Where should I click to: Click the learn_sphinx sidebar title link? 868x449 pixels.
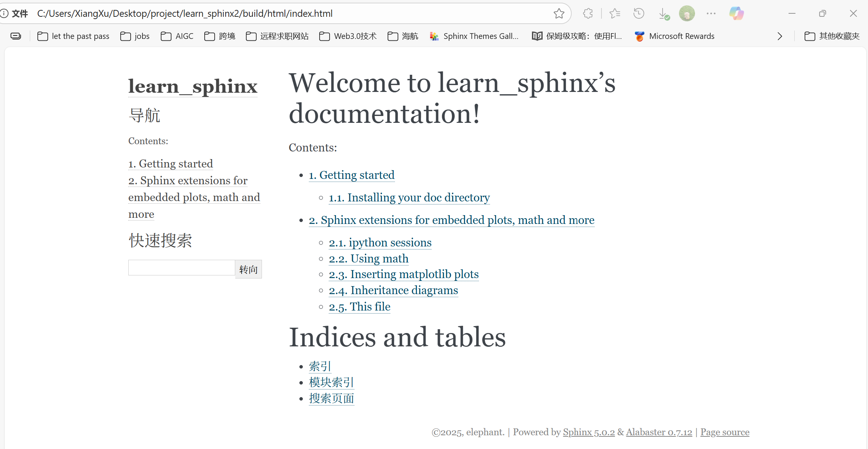point(192,86)
